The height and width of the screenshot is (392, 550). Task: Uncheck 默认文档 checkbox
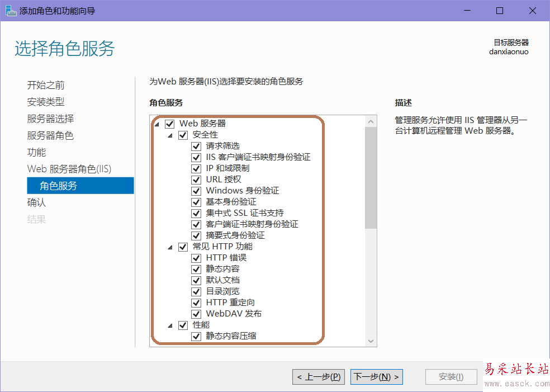(196, 281)
